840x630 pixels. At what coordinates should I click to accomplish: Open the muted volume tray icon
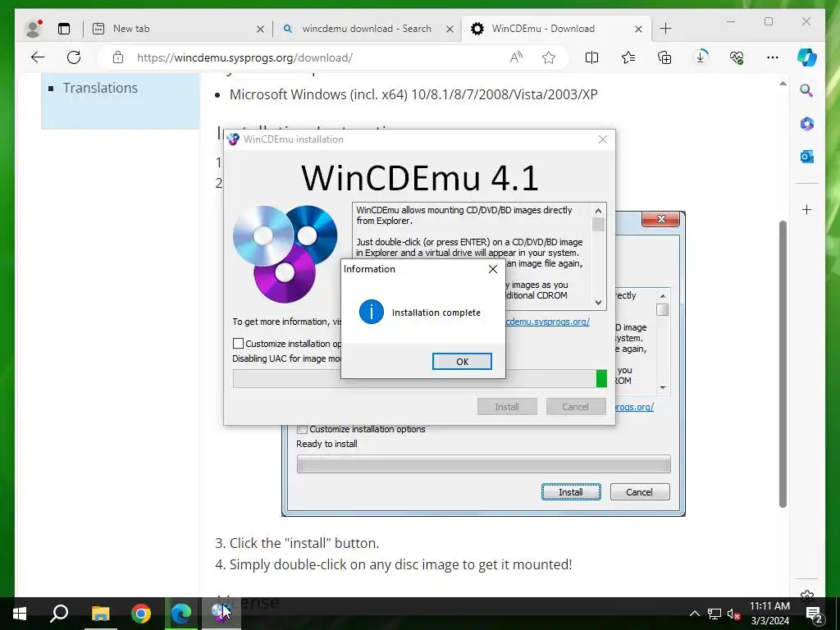pos(734,614)
